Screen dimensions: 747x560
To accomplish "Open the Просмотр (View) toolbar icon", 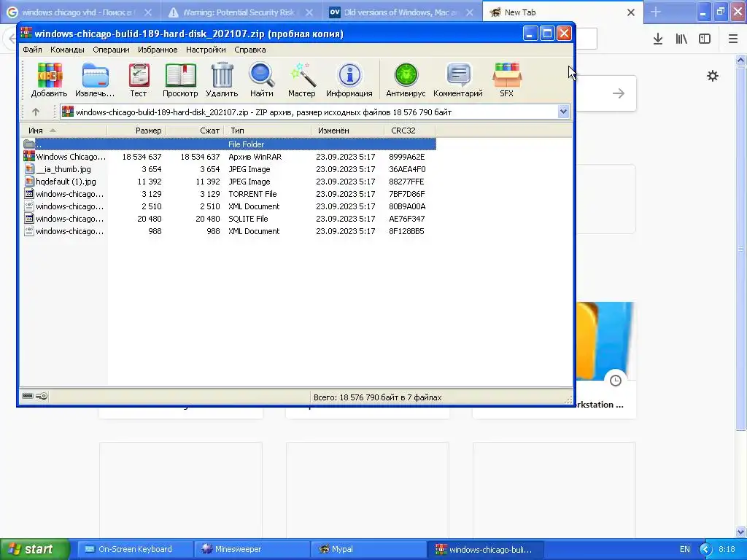I will coord(180,80).
